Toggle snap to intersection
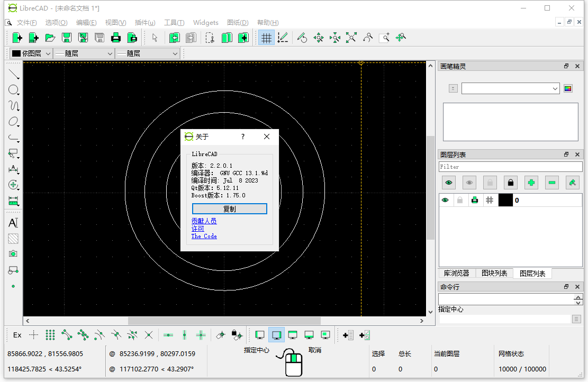This screenshot has width=588, height=382. coord(149,335)
